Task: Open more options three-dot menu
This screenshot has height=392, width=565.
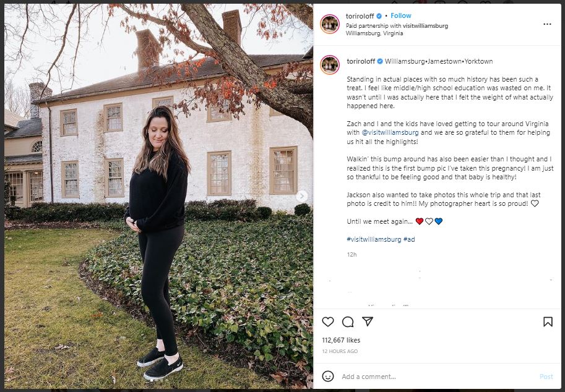Action: 547,24
